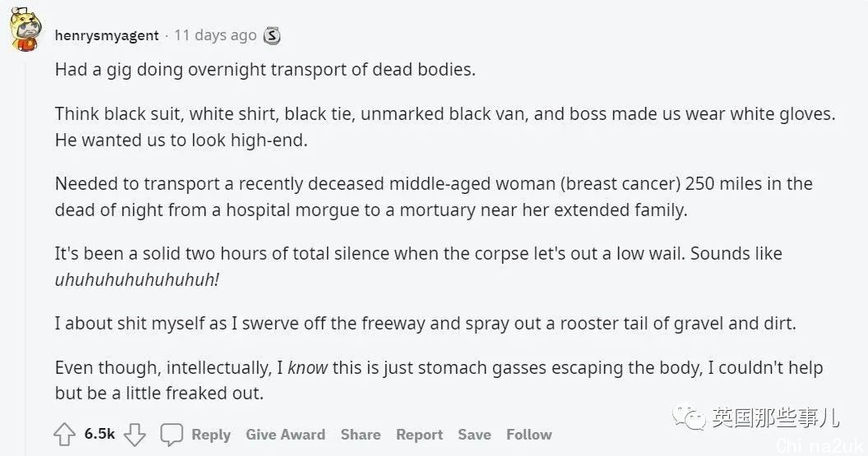Report the comment
Image resolution: width=868 pixels, height=456 pixels.
pos(419,435)
